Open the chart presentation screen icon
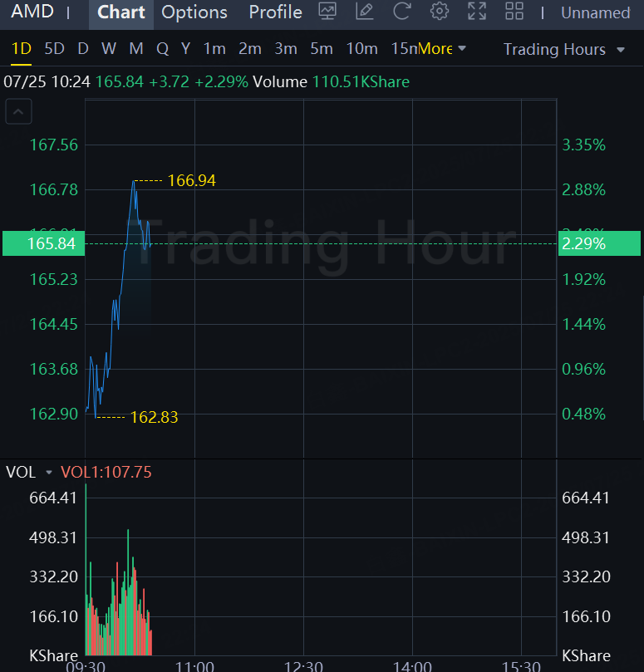This screenshot has height=672, width=644. 327,11
